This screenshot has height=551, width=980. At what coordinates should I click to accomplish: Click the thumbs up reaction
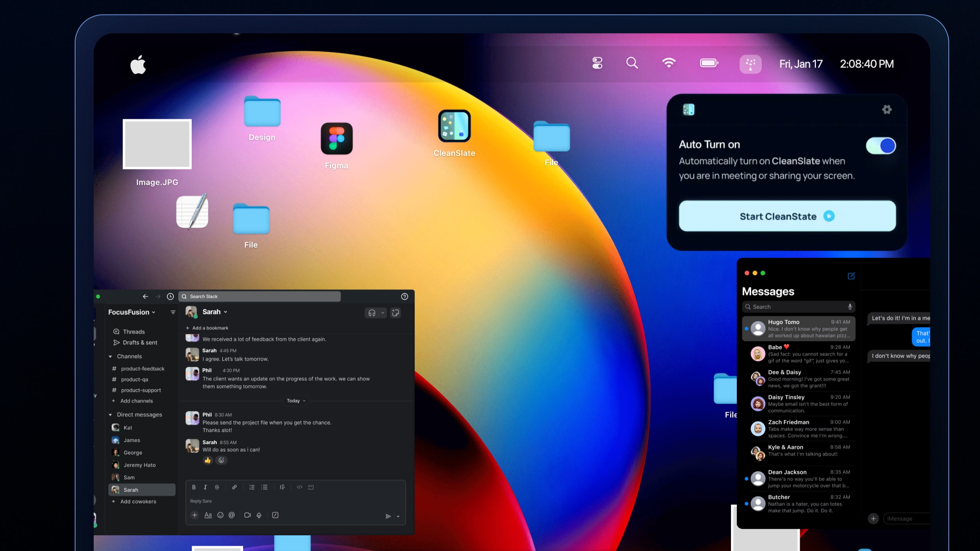point(208,460)
